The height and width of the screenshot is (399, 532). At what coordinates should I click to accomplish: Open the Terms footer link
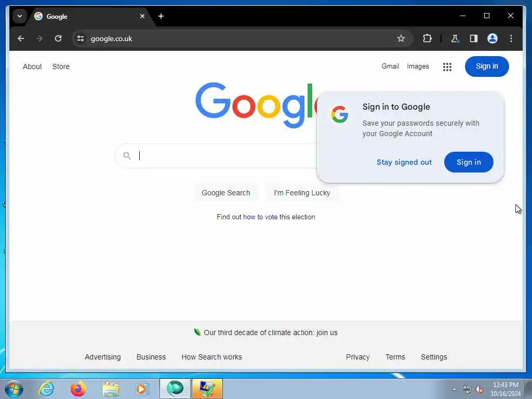pos(395,357)
